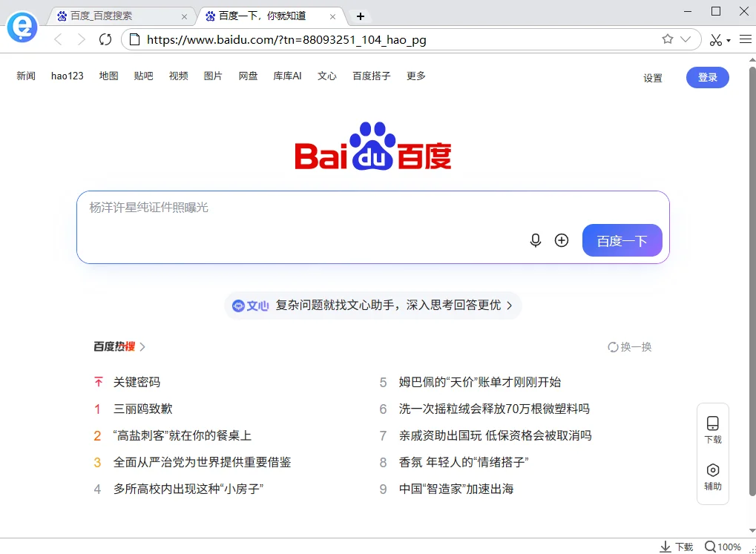This screenshot has width=756, height=554.
Task: Open the 网盘 link
Action: click(x=249, y=76)
